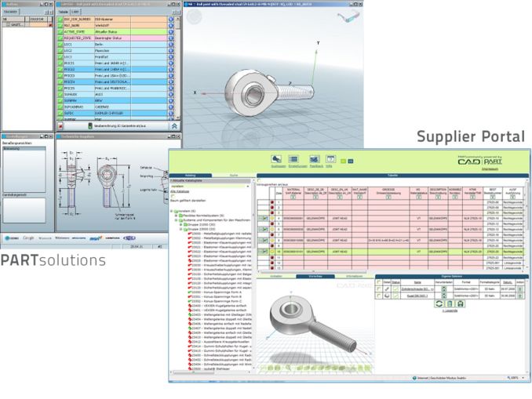532x399 pixels.
Task: Click the blue info icon in the REQUESTED_STATE row
Action: (171, 38)
